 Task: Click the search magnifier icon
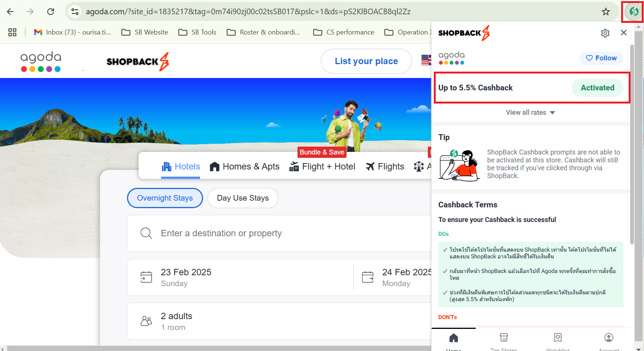point(146,233)
